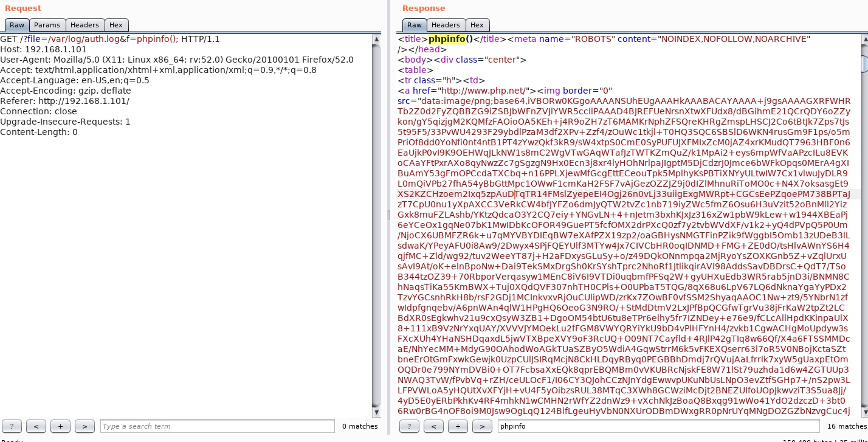Screen dimensions: 868x442
Task: Click Request next match '>' button
Action: click(x=84, y=426)
